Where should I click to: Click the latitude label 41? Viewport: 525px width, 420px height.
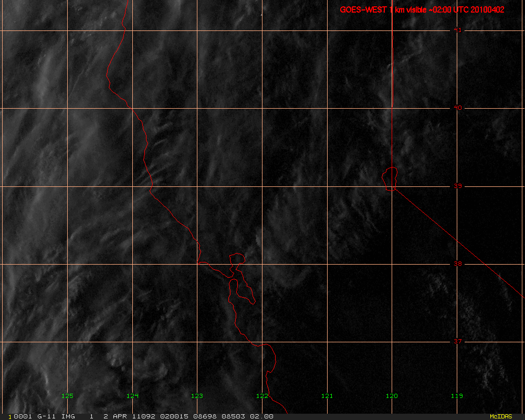[x=458, y=30]
